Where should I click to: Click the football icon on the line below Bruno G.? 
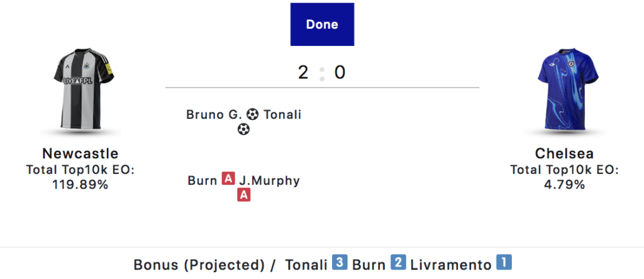(x=243, y=129)
